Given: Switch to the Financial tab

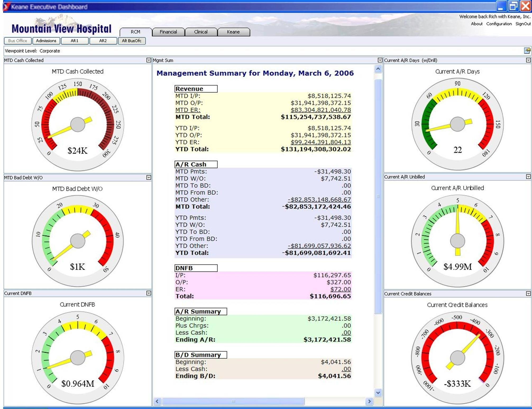Looking at the screenshot, I should point(168,32).
